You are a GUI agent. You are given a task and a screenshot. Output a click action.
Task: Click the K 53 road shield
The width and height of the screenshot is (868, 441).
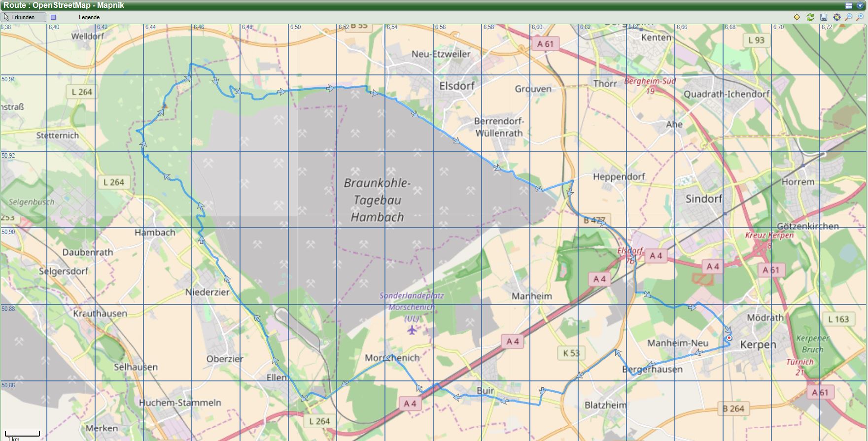pyautogui.click(x=571, y=353)
